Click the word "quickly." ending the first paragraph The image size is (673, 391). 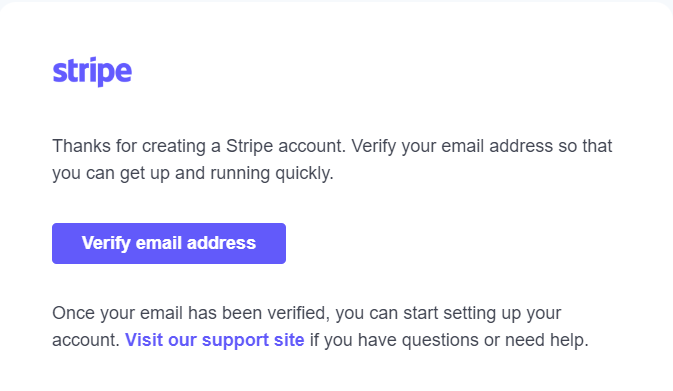[304, 173]
